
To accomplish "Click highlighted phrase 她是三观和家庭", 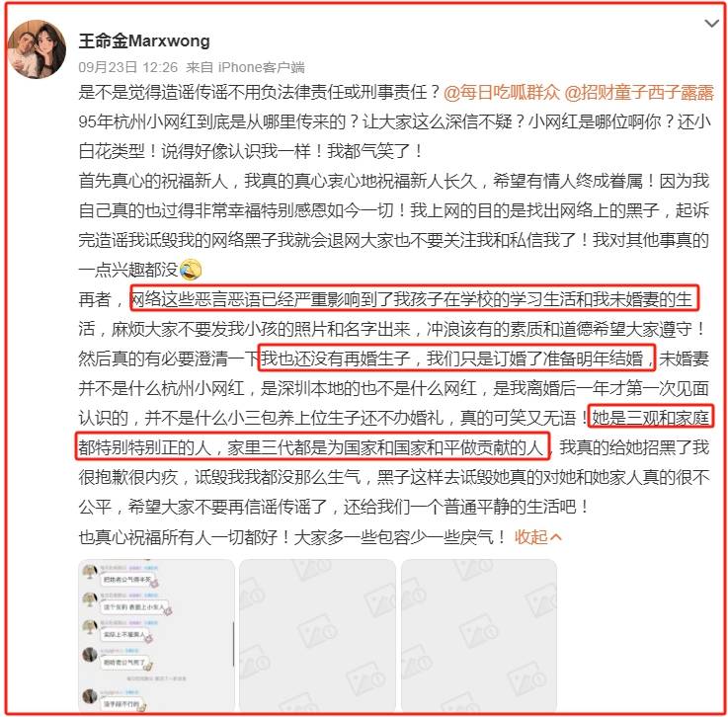I will click(x=651, y=417).
